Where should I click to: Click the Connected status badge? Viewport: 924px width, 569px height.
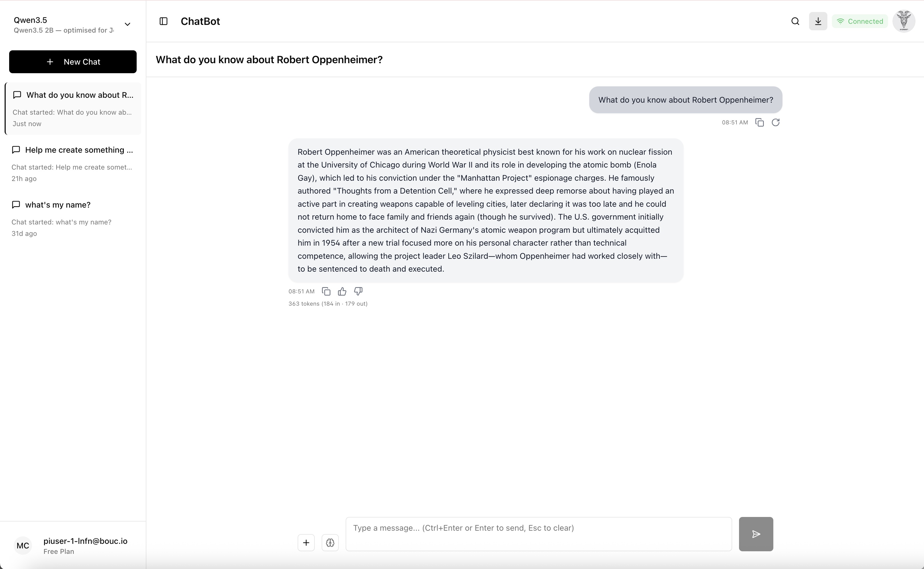tap(860, 21)
